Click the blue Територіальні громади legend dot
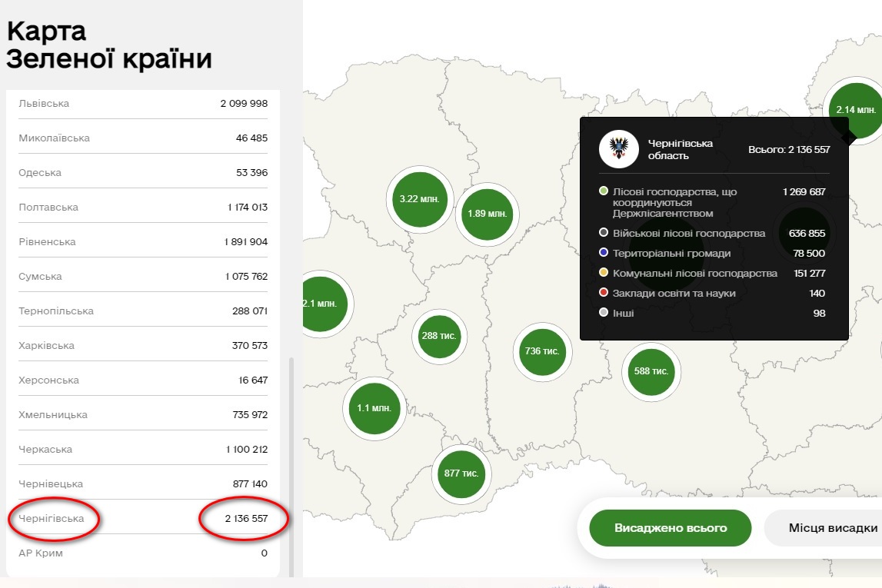This screenshot has height=588, width=882. 604,253
